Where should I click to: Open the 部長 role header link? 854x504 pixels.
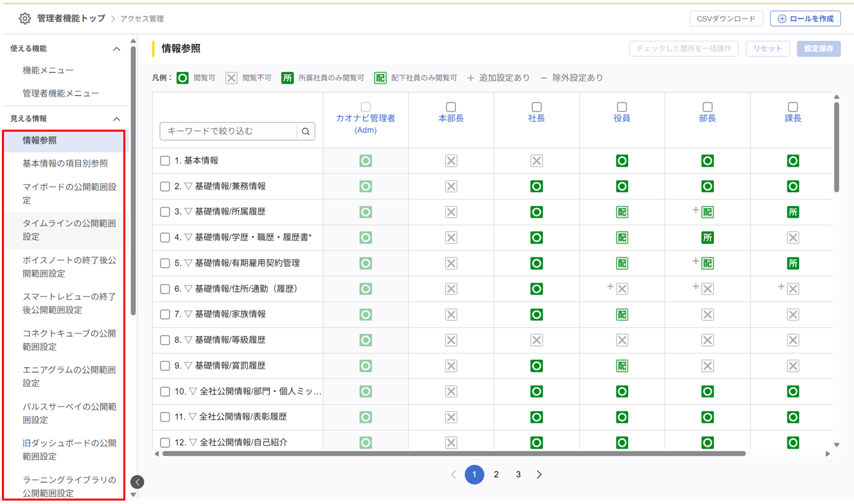click(x=707, y=118)
